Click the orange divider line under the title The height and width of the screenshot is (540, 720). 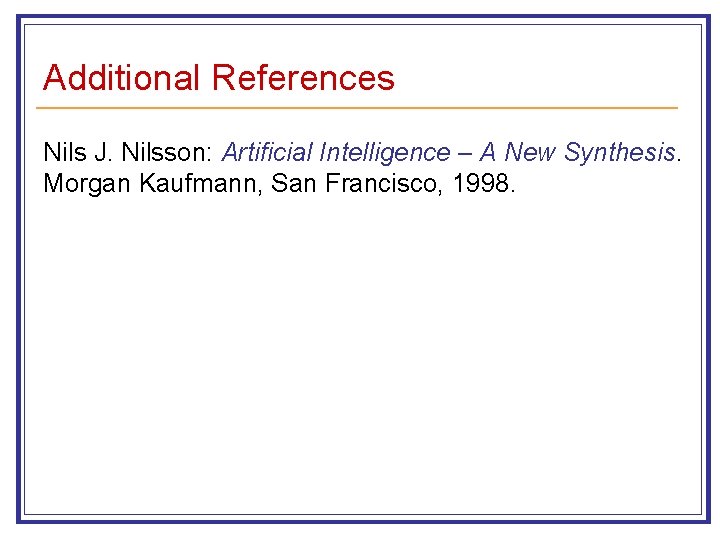click(x=357, y=107)
